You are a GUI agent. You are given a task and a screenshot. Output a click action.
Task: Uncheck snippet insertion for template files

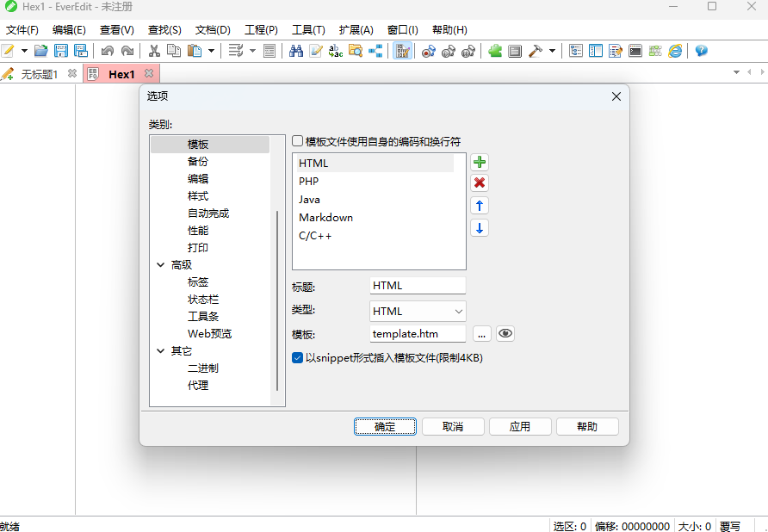coord(297,357)
